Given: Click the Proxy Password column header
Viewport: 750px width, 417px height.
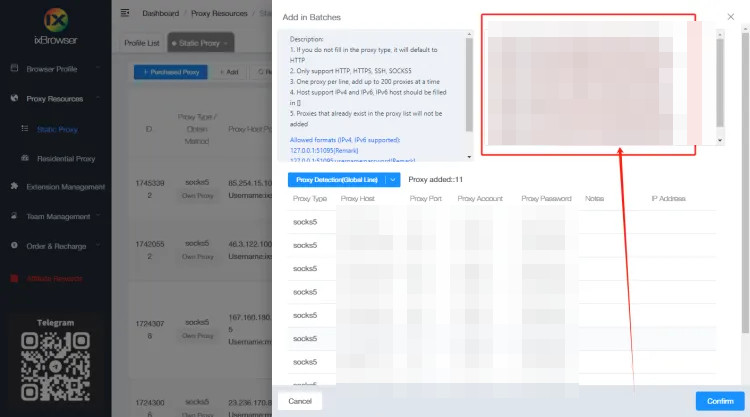Looking at the screenshot, I should point(546,198).
